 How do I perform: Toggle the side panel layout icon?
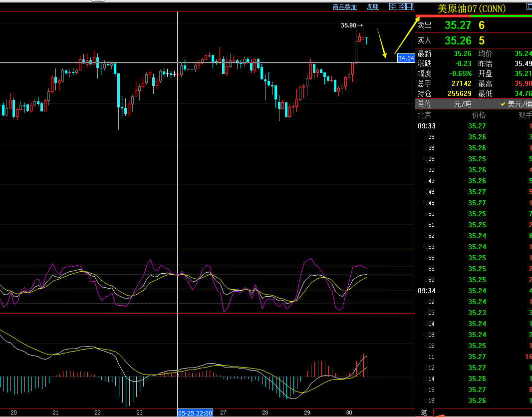pyautogui.click(x=410, y=6)
